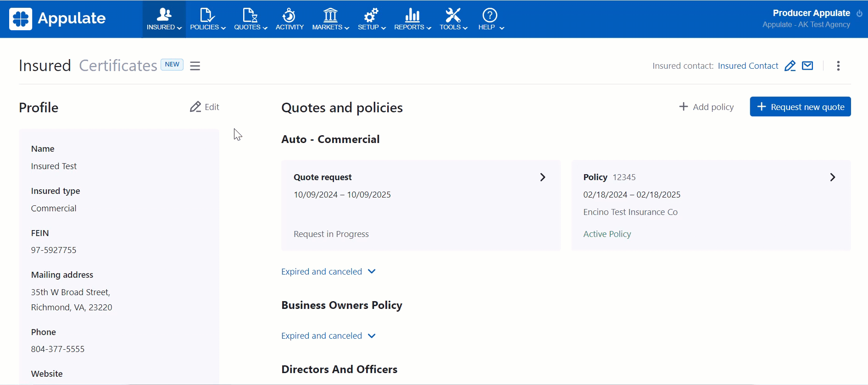
Task: Click the Request new quote button
Action: 800,107
